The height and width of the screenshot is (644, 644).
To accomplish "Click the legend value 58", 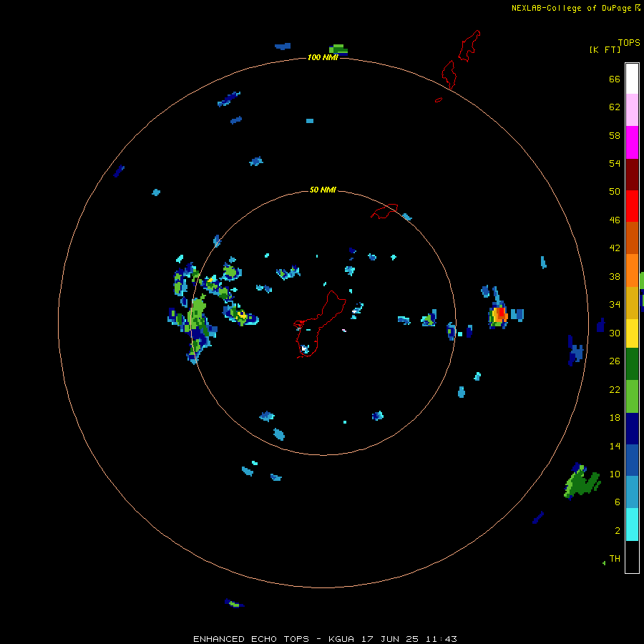I will pos(615,135).
